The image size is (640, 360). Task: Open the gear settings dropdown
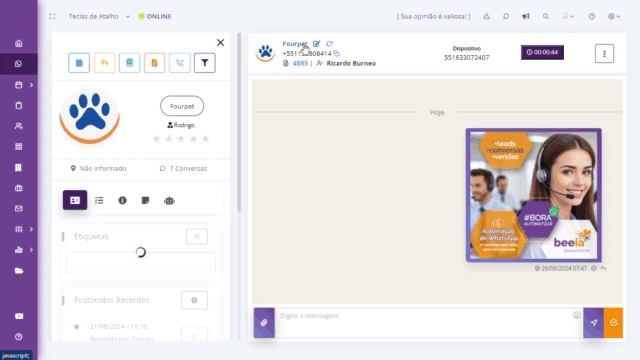pos(614,16)
